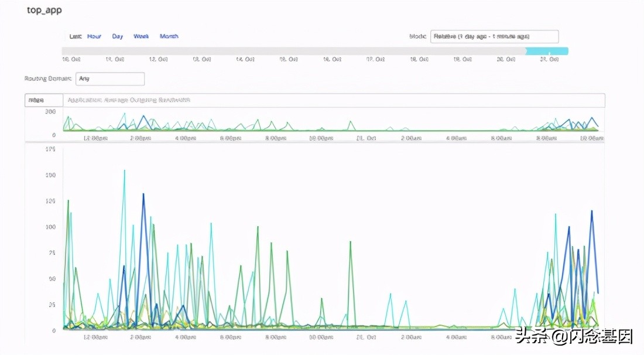This screenshot has height=355, width=644.
Task: Open the Mode Relative dropdown
Action: pyautogui.click(x=494, y=37)
